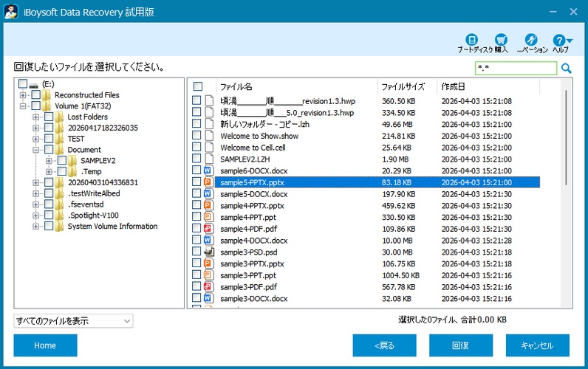Check the SAMPLEV2 folder checkbox
Image resolution: width=588 pixels, height=369 pixels.
click(x=62, y=160)
